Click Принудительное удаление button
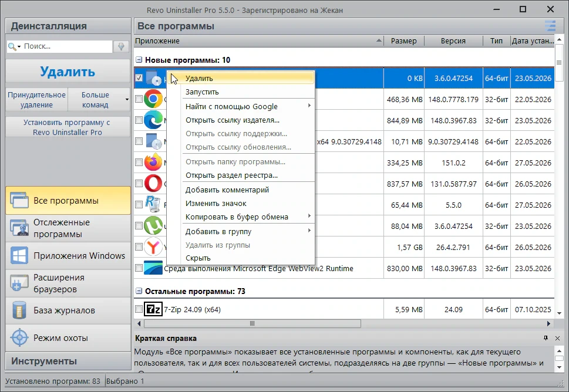 click(36, 99)
